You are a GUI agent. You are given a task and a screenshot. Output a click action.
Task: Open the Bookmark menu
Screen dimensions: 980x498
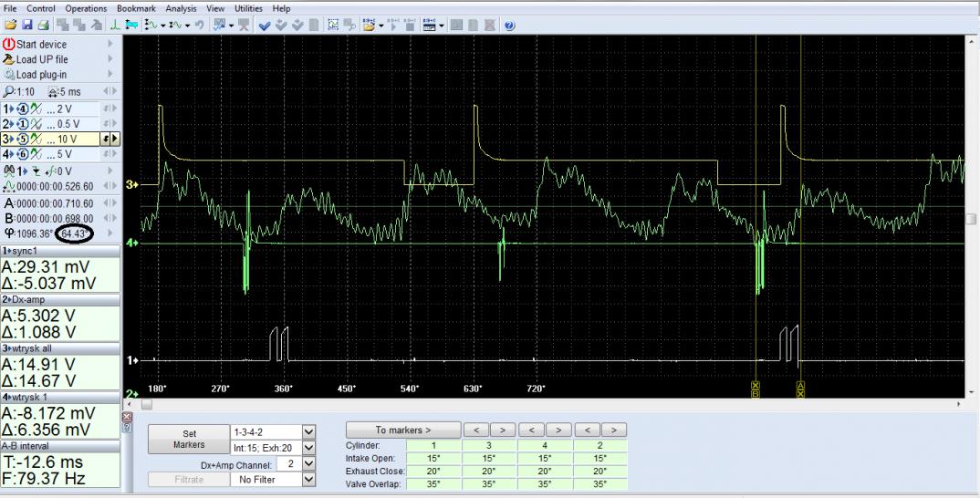(x=135, y=8)
